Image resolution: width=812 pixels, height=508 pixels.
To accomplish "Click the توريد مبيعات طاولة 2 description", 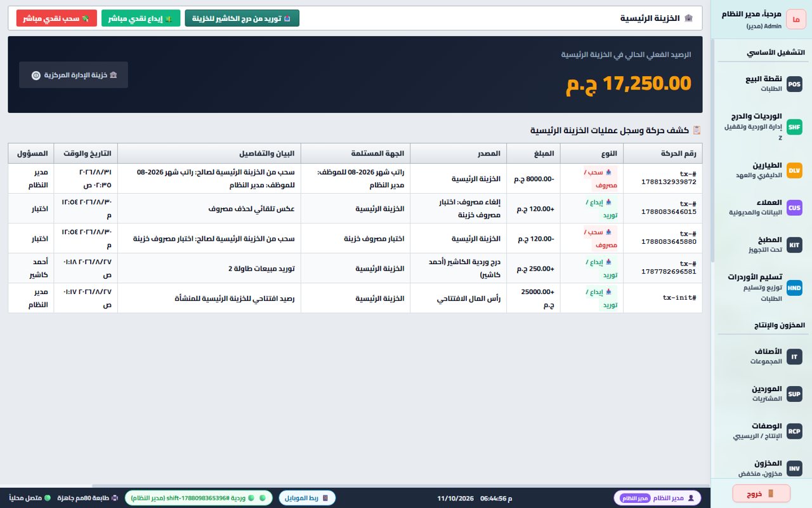I will pos(261,269).
